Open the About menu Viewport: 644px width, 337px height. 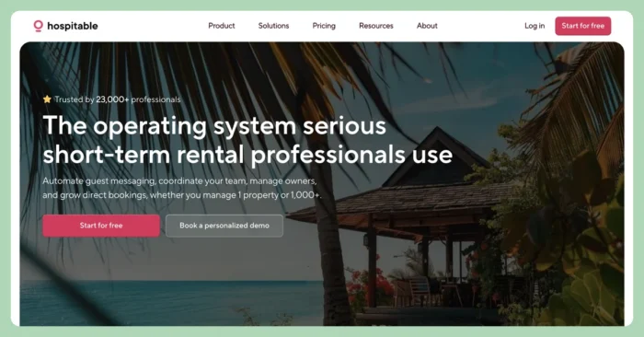(427, 26)
